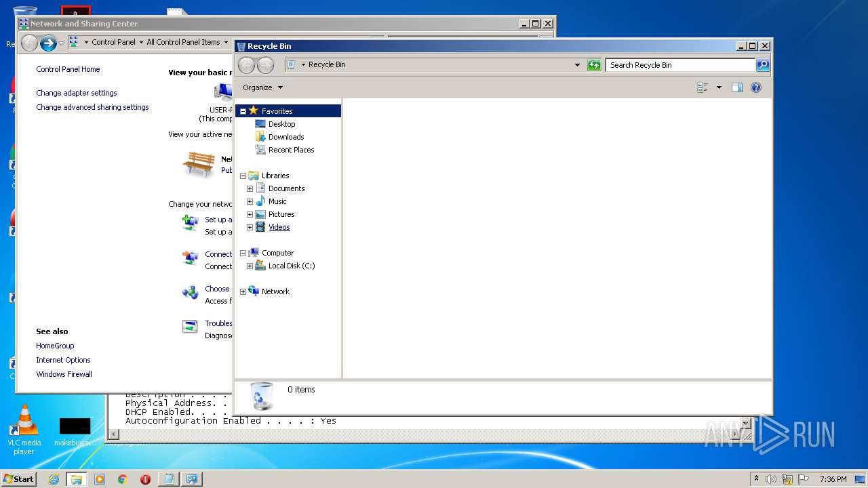Open Windows Media Player from taskbar
This screenshot has width=868, height=488.
pos(100,479)
